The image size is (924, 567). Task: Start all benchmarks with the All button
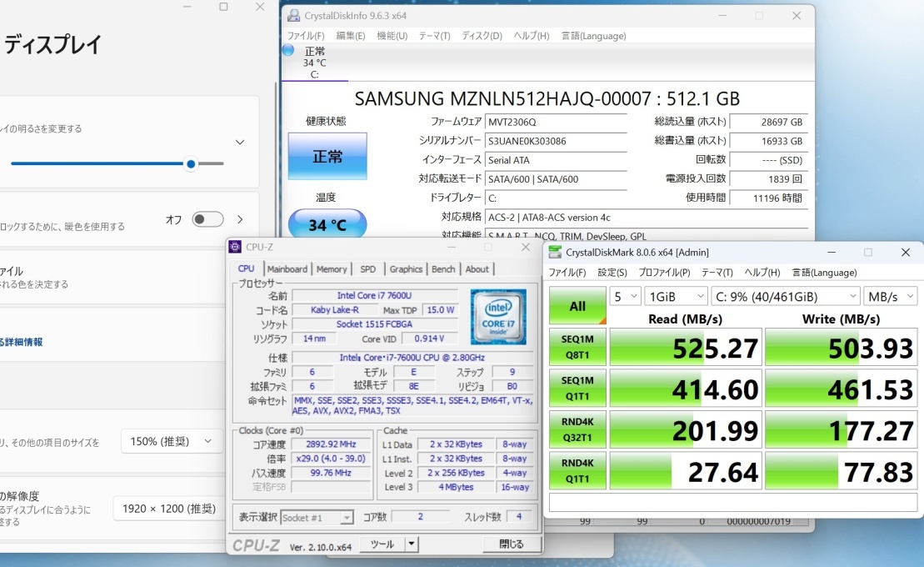[577, 306]
